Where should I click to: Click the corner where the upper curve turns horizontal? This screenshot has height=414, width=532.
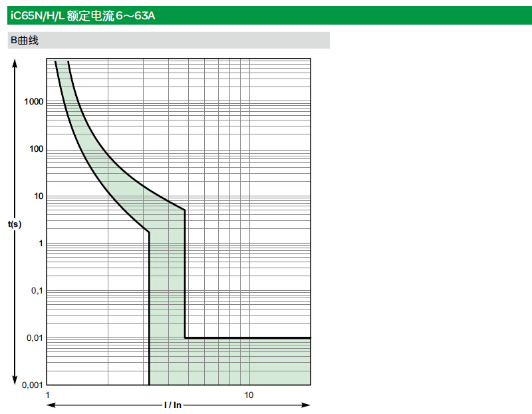pyautogui.click(x=185, y=337)
